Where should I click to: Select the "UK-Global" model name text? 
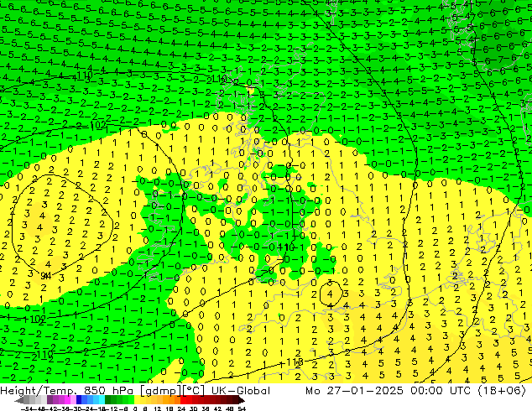coord(241,391)
